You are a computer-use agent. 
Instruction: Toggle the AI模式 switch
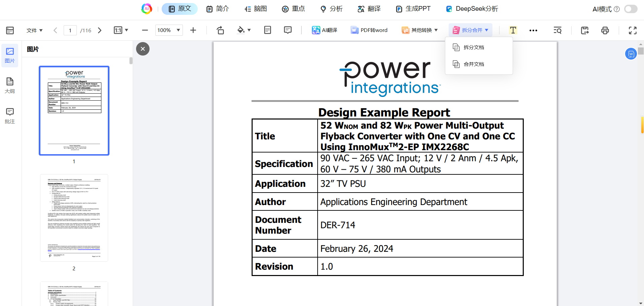[x=631, y=9]
